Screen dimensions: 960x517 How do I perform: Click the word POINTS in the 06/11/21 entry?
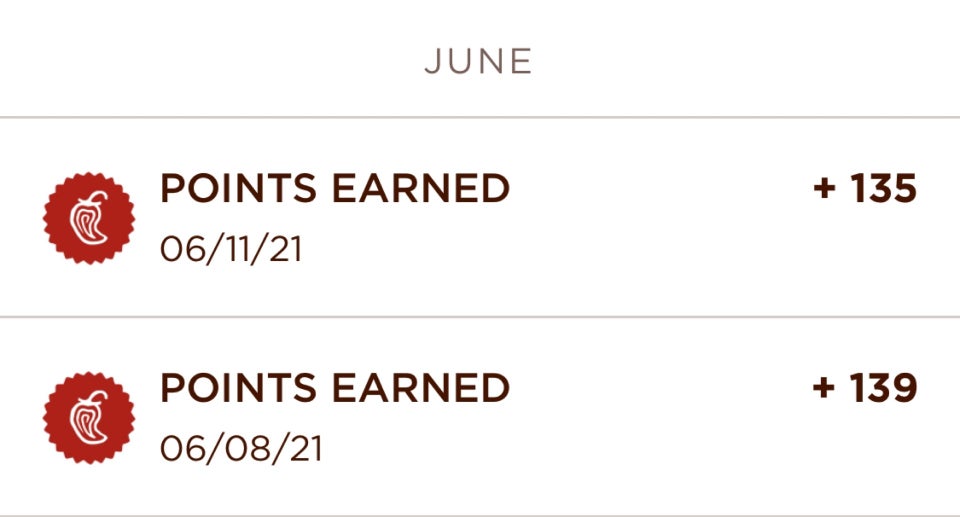coord(238,188)
